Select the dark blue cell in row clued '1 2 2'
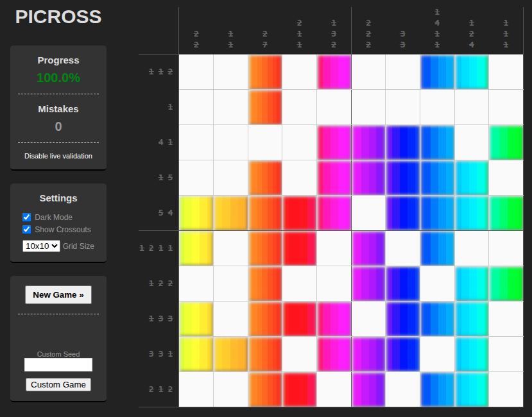Image resolution: width=532 pixels, height=417 pixels. pyautogui.click(x=403, y=284)
